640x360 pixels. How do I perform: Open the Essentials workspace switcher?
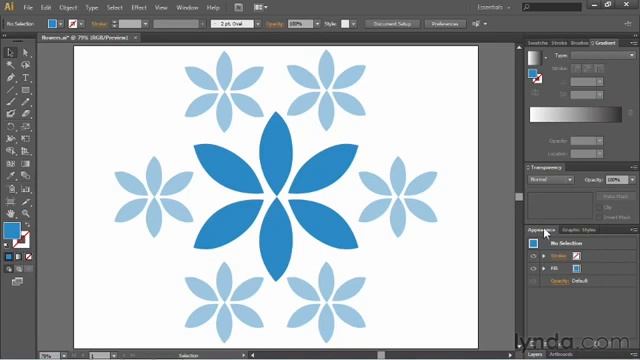[x=494, y=7]
